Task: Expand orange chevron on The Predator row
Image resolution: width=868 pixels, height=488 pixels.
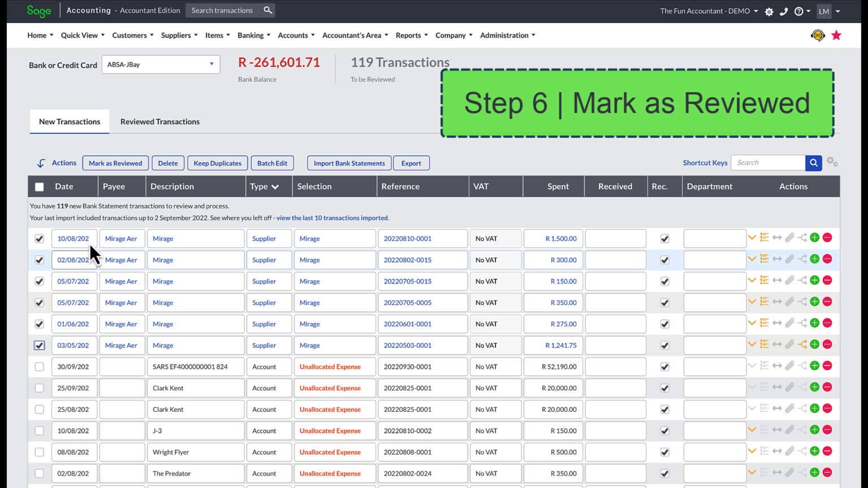Action: [752, 472]
